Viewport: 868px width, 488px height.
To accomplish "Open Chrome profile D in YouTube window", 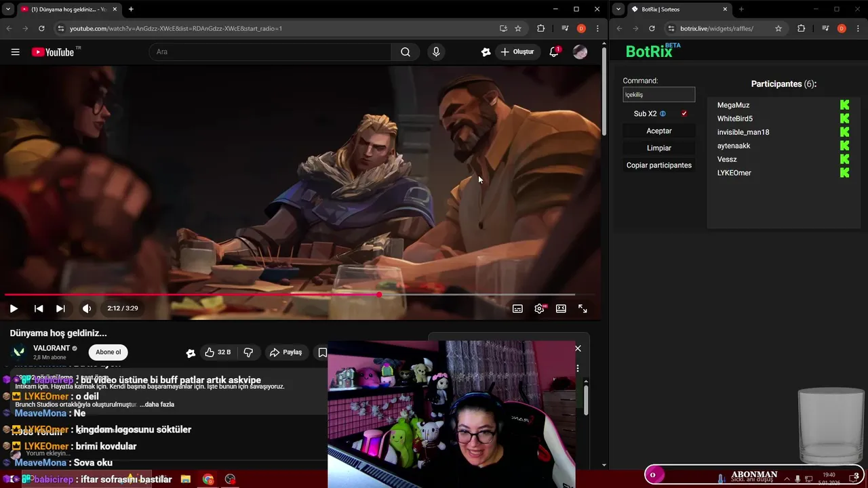I will [x=581, y=28].
